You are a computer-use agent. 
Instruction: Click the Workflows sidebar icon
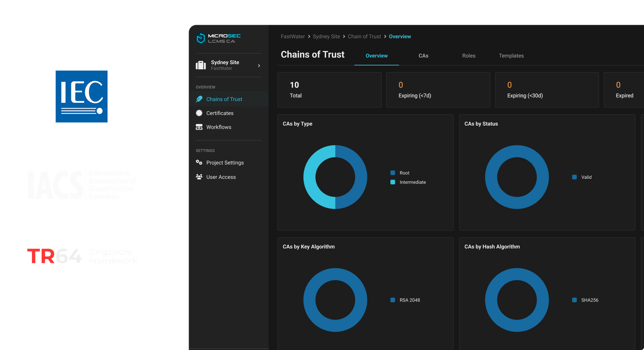tap(199, 127)
